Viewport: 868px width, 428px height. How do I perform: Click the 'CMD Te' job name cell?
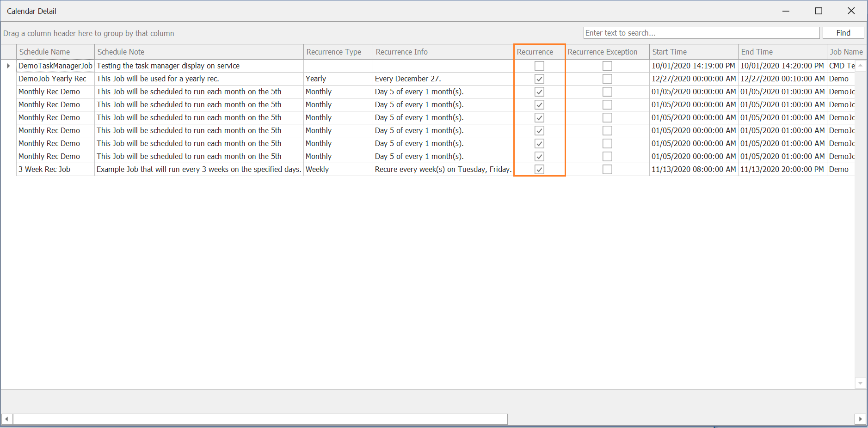[841, 66]
